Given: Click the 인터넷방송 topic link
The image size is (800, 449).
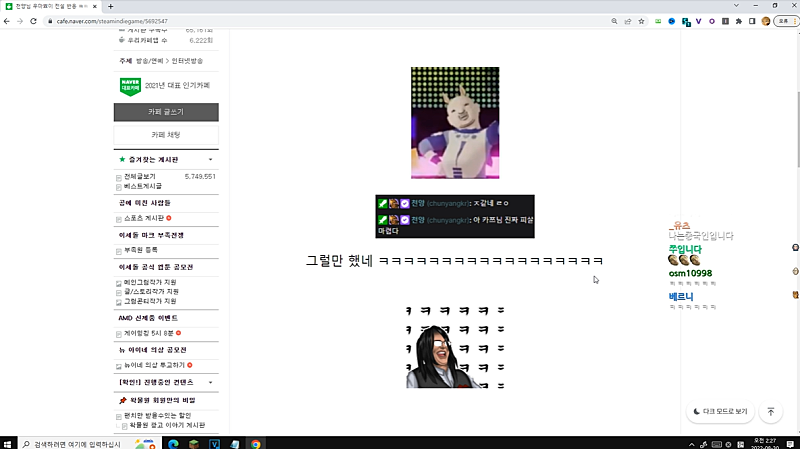Looking at the screenshot, I should (x=187, y=61).
